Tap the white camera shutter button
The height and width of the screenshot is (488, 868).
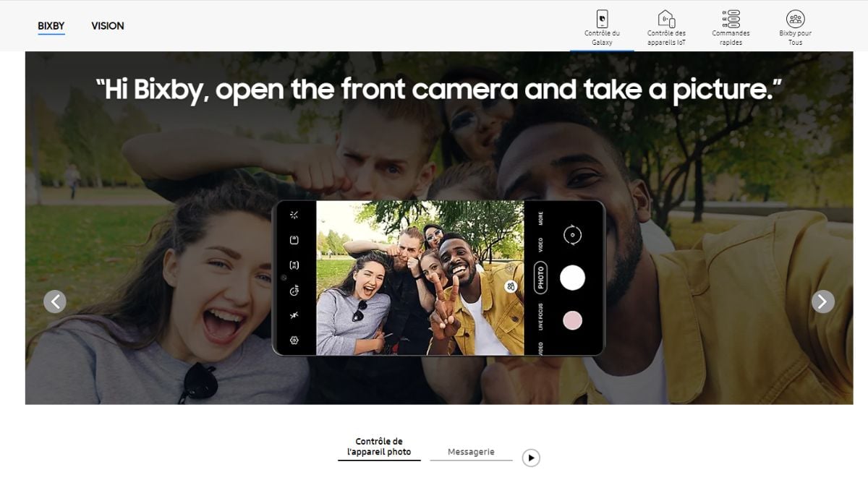(x=572, y=278)
